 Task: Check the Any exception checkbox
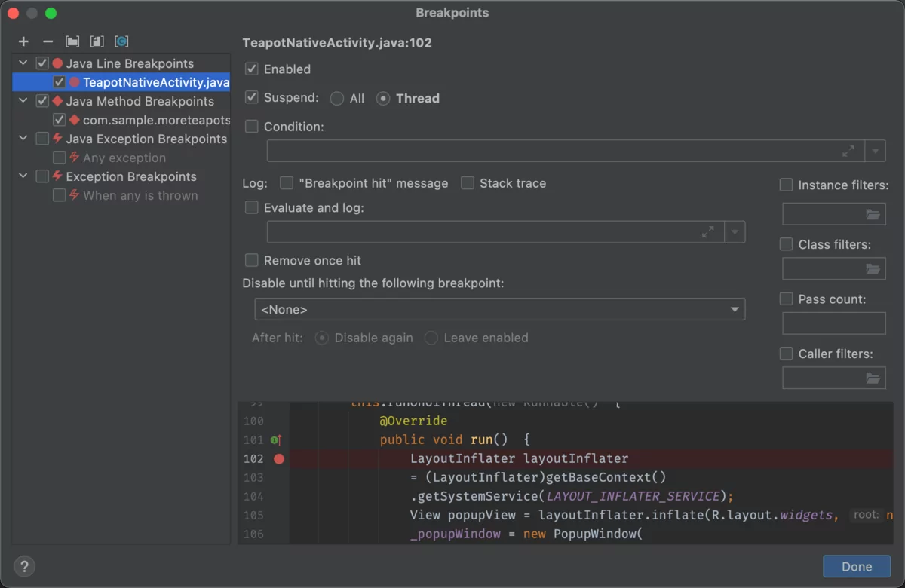point(59,158)
